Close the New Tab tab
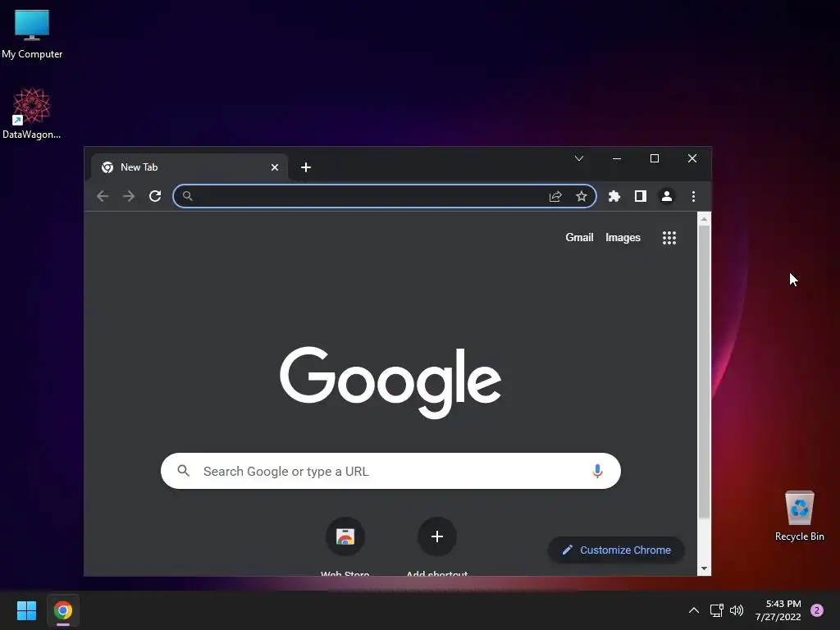 click(275, 167)
